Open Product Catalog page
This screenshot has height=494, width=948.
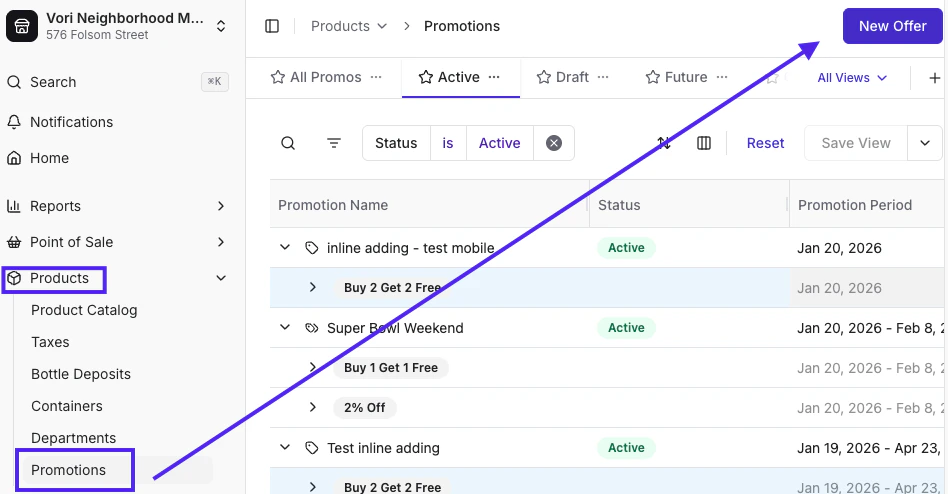click(x=84, y=310)
